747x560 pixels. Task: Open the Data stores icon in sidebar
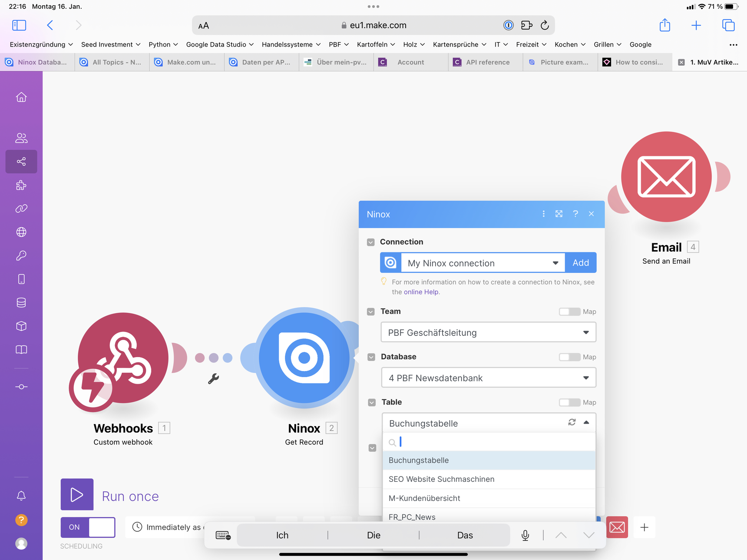(21, 303)
